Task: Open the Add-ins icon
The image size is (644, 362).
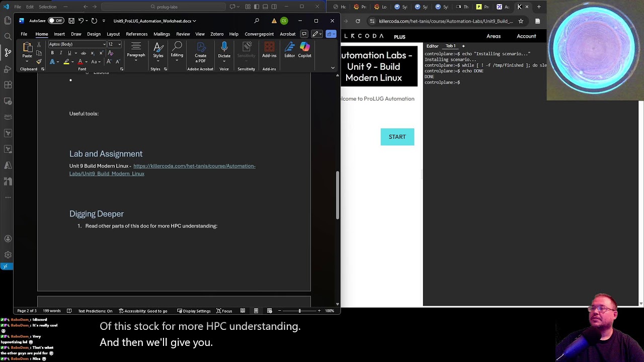Action: (269, 47)
